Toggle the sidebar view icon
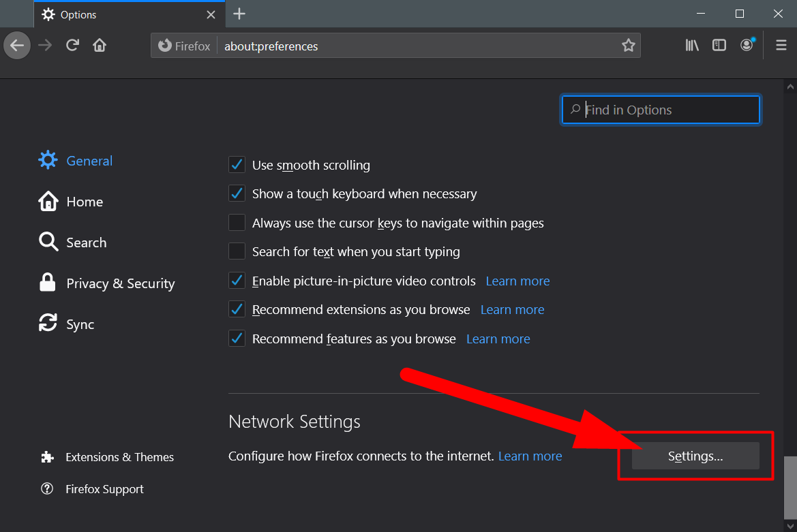 point(719,46)
